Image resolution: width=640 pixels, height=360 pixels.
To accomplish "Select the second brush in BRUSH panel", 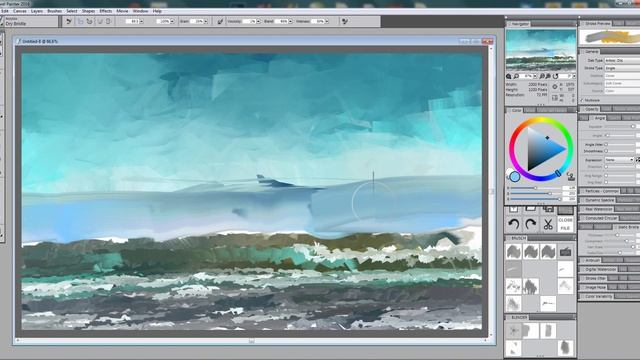I will pyautogui.click(x=531, y=251).
